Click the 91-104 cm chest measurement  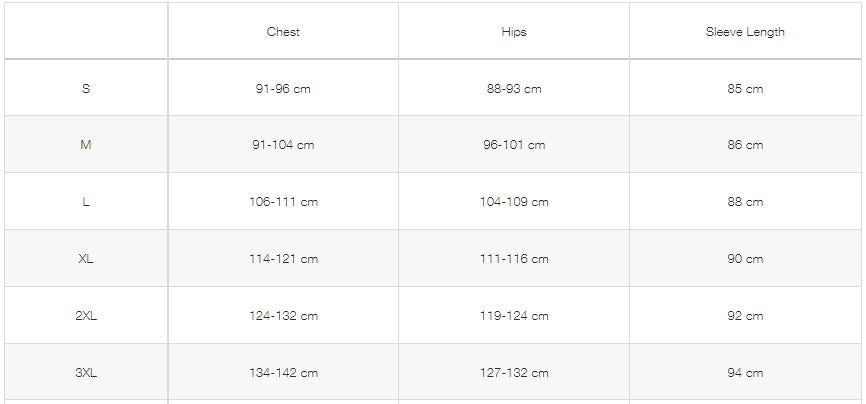[283, 145]
